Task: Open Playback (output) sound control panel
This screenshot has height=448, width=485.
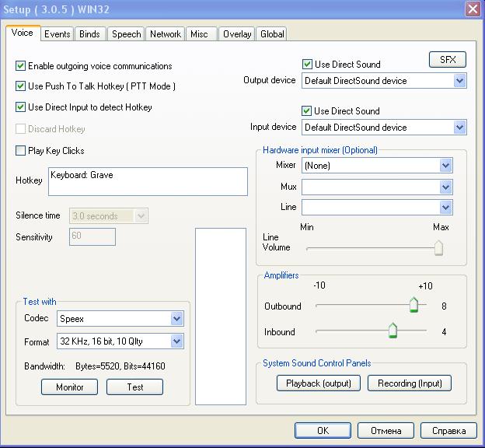Action: 319,383
